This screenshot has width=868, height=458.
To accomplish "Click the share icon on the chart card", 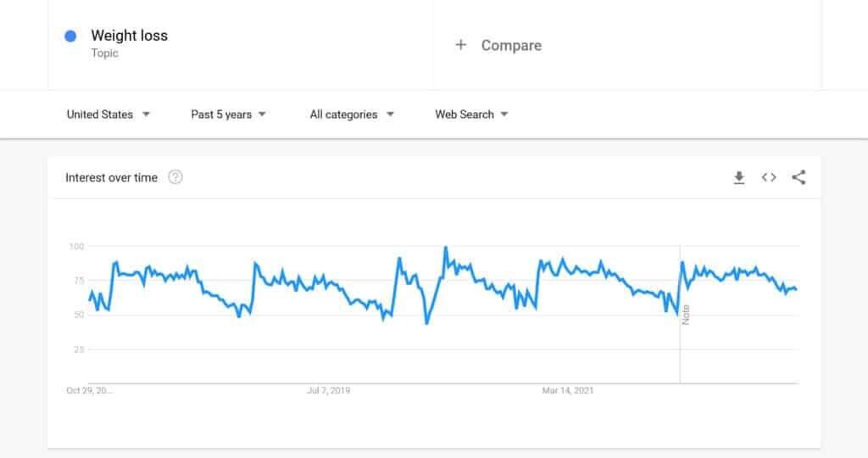I will click(798, 177).
